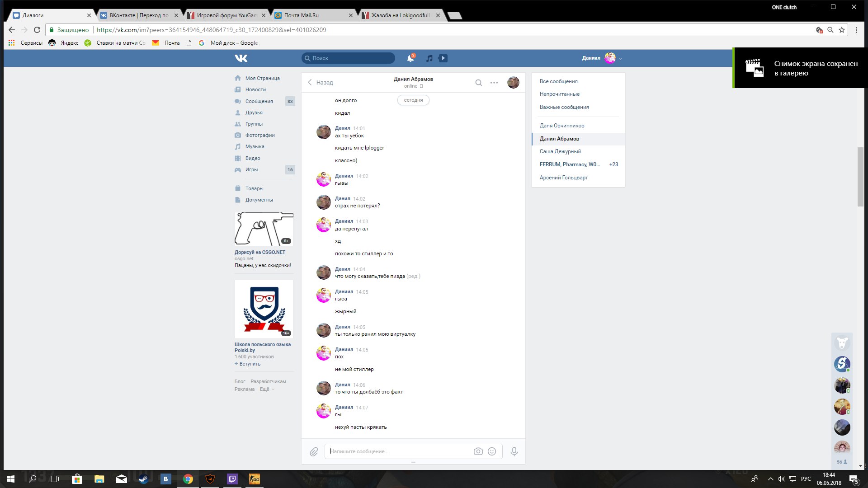
Task: Record a voice message with the microphone
Action: point(514,451)
